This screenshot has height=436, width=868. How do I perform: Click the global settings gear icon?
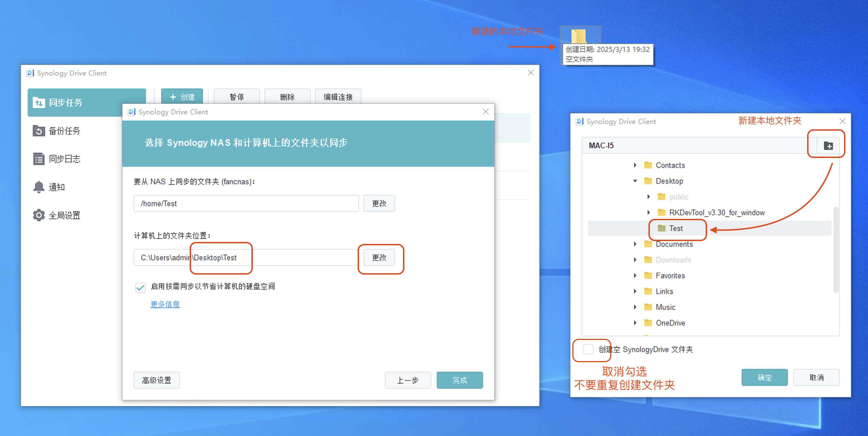coord(39,215)
